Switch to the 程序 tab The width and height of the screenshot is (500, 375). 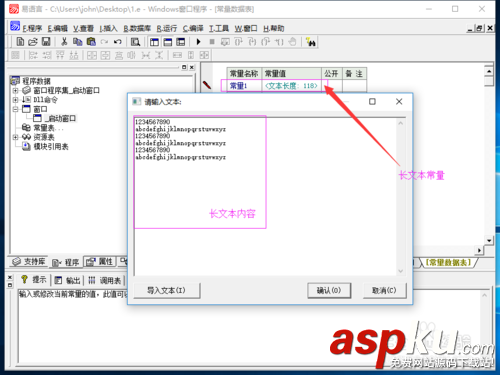66,262
